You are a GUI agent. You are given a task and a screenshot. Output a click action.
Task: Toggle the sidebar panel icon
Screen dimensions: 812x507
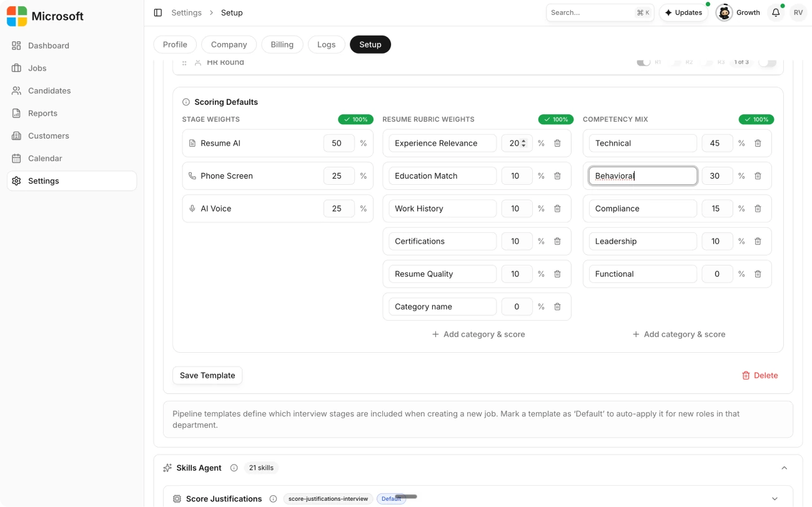tap(158, 12)
